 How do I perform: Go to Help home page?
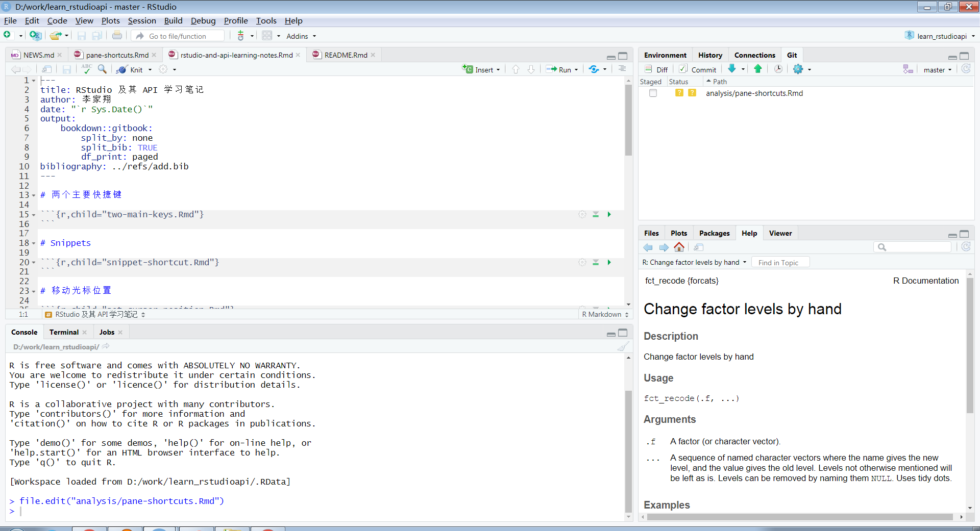[x=679, y=247]
